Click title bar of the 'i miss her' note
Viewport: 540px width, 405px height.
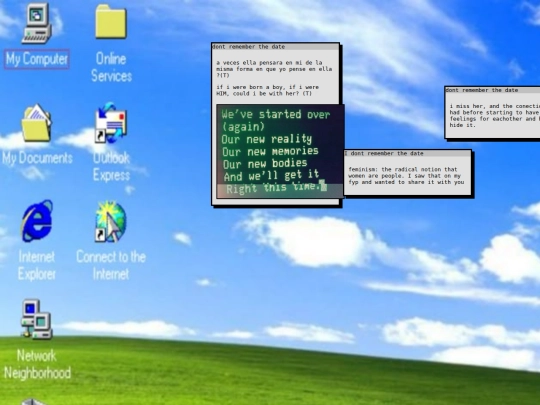point(492,90)
